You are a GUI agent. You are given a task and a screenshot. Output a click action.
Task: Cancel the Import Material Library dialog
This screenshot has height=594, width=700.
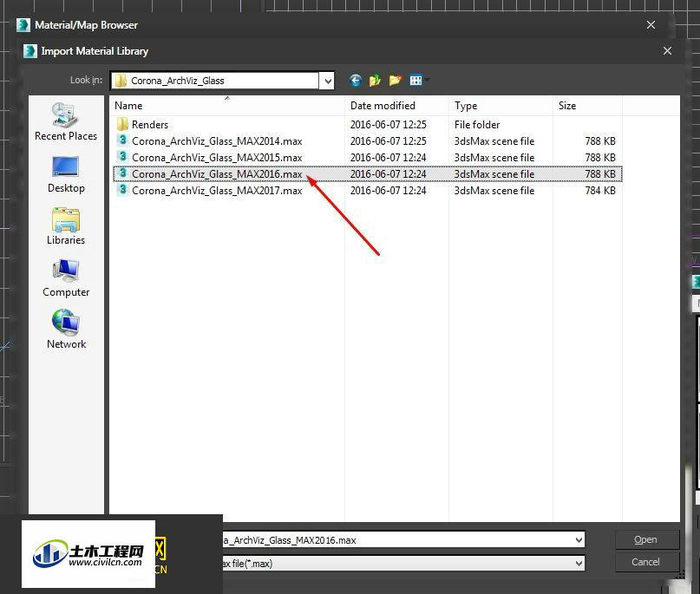click(647, 562)
